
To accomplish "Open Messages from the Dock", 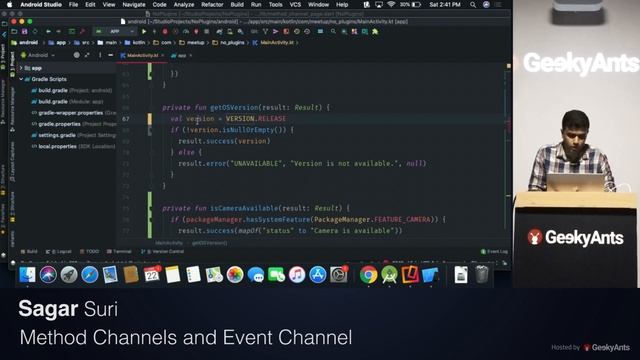I will tap(256, 275).
